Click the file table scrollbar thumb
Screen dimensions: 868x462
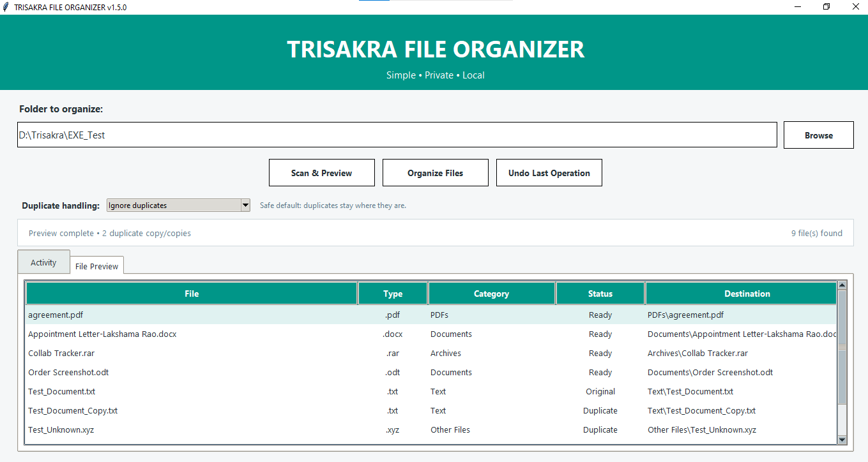click(842, 347)
